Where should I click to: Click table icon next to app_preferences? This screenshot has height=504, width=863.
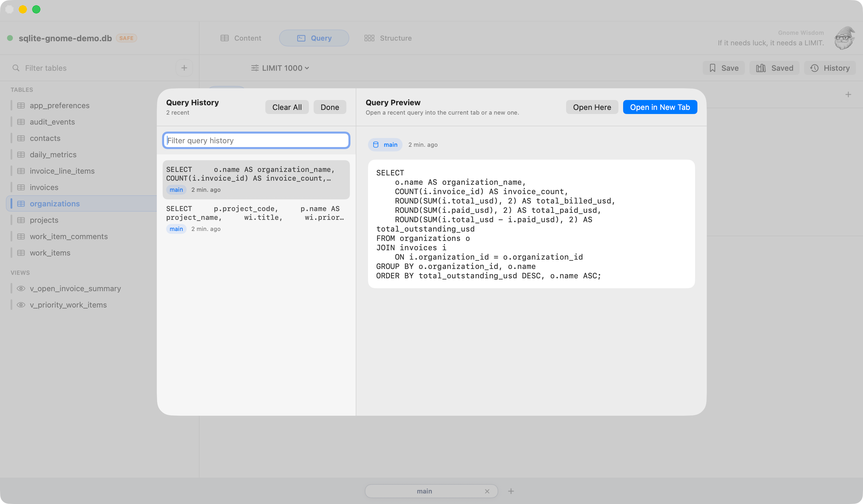(21, 105)
